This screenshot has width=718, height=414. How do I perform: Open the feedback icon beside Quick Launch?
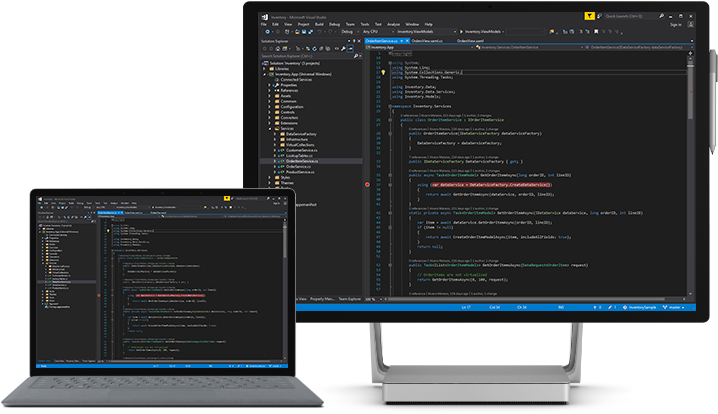click(599, 16)
